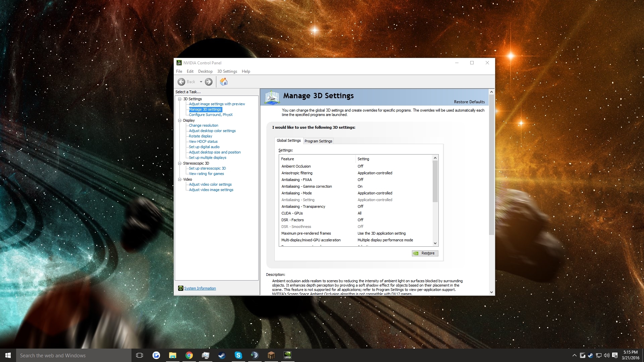Open the System Information link
This screenshot has height=362, width=644.
coord(200,288)
